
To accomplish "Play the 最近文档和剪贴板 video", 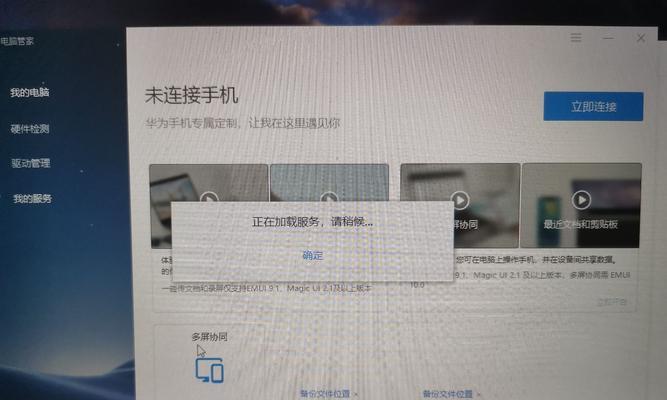I will click(x=581, y=199).
